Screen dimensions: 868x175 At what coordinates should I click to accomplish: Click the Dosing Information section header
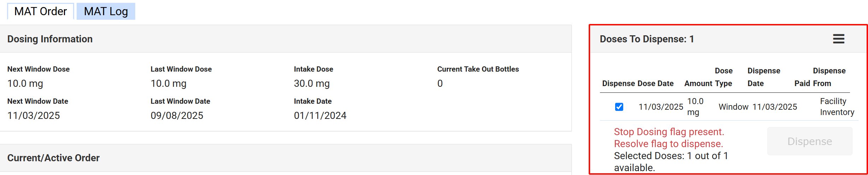pos(50,39)
